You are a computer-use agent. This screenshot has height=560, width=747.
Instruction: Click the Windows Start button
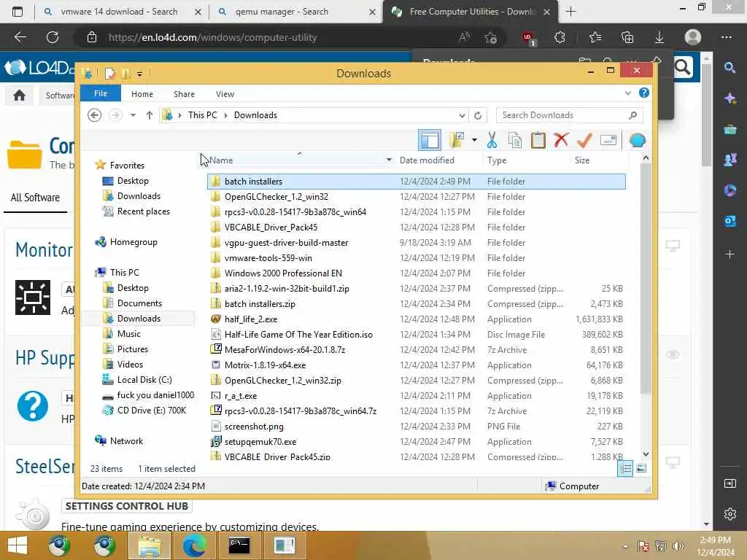[18, 545]
